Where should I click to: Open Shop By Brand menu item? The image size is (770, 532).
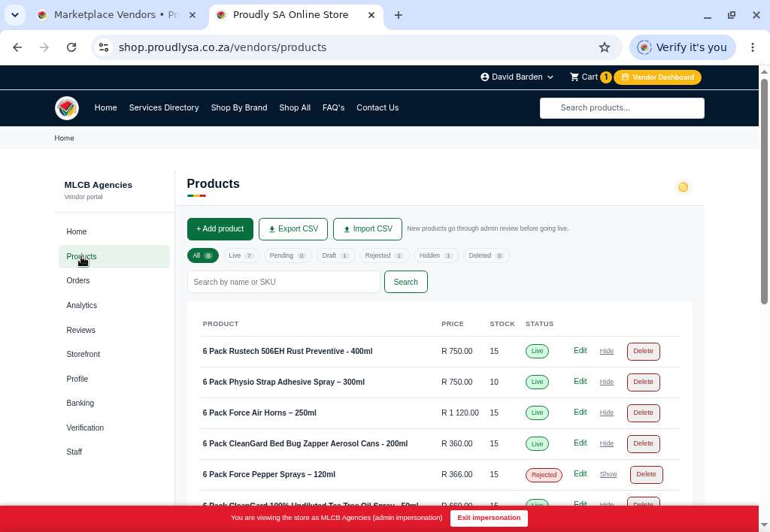click(x=238, y=107)
